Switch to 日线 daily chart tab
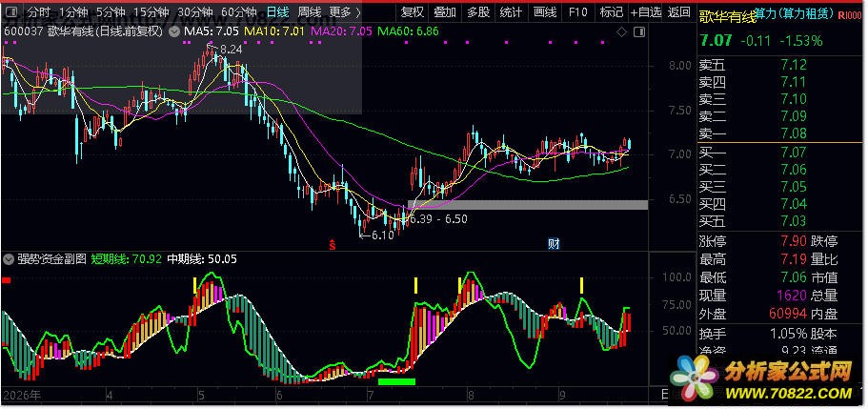868x409 pixels. coord(276,11)
